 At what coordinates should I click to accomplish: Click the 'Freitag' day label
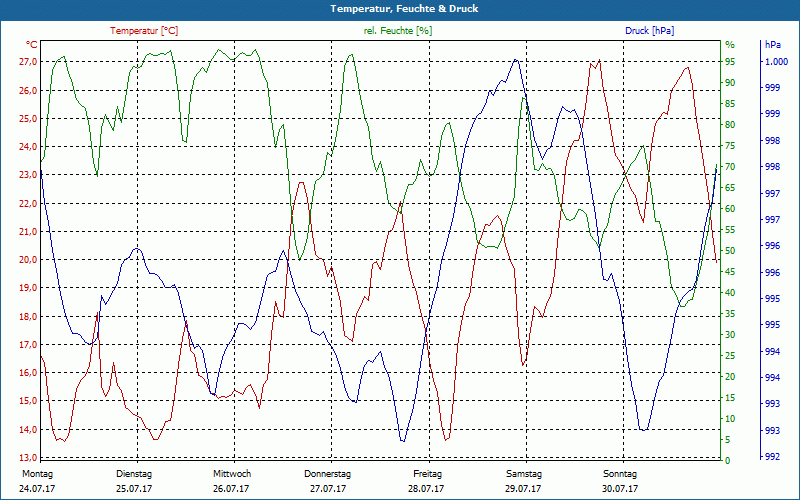coord(428,473)
